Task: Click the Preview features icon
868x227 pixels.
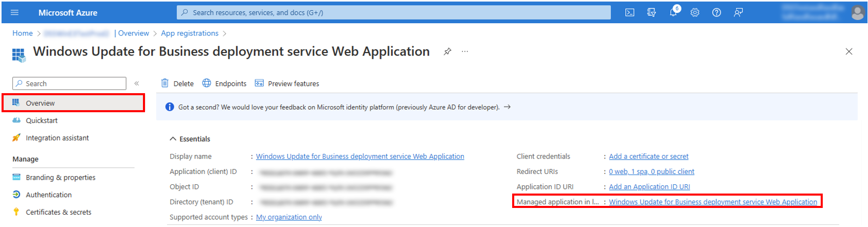Action: (x=259, y=83)
